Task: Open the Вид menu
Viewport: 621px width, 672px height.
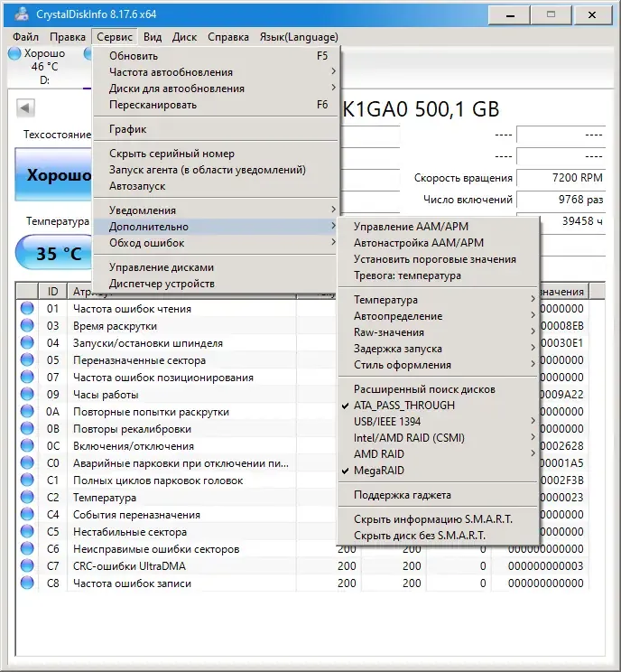Action: click(x=153, y=37)
